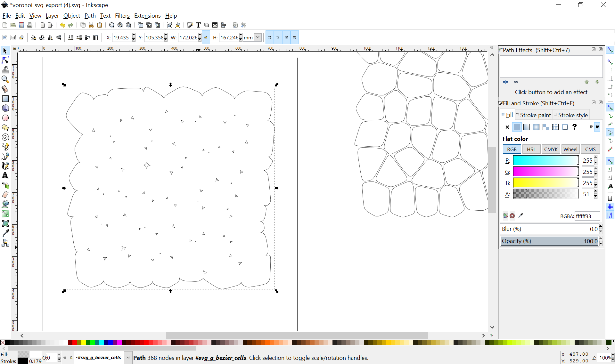Click the Save document icon
The height and width of the screenshot is (364, 615).
(x=21, y=25)
